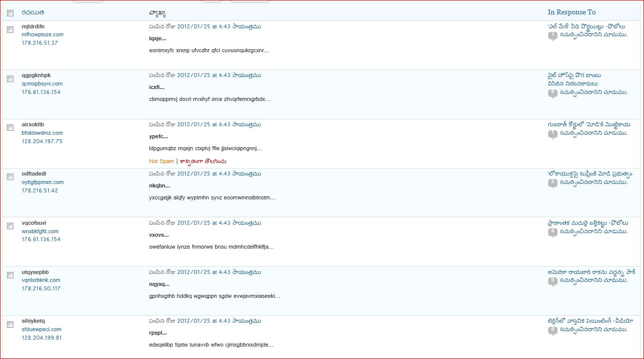Image resolution: width=644 pixels, height=359 pixels.
Task: Toggle the select-all checkbox in table header
Action: click(x=10, y=13)
